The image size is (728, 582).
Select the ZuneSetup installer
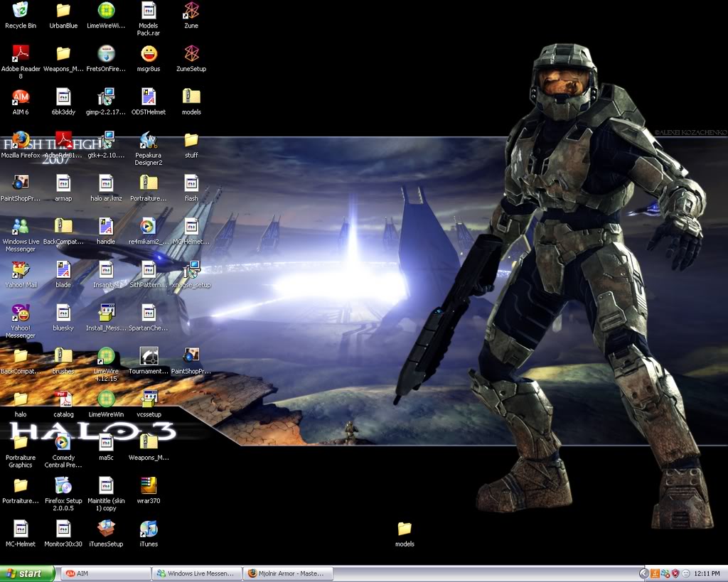(191, 54)
